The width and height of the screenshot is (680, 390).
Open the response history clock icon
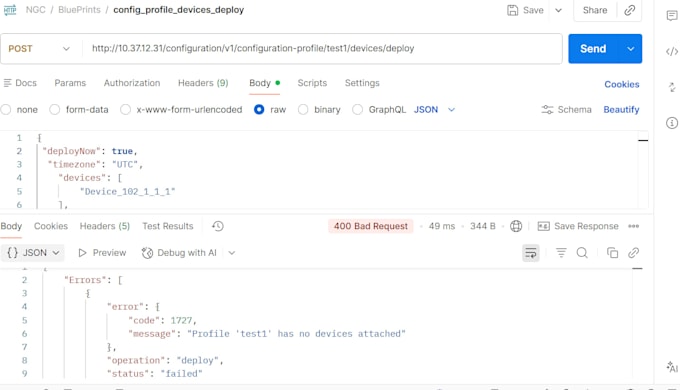(x=218, y=226)
